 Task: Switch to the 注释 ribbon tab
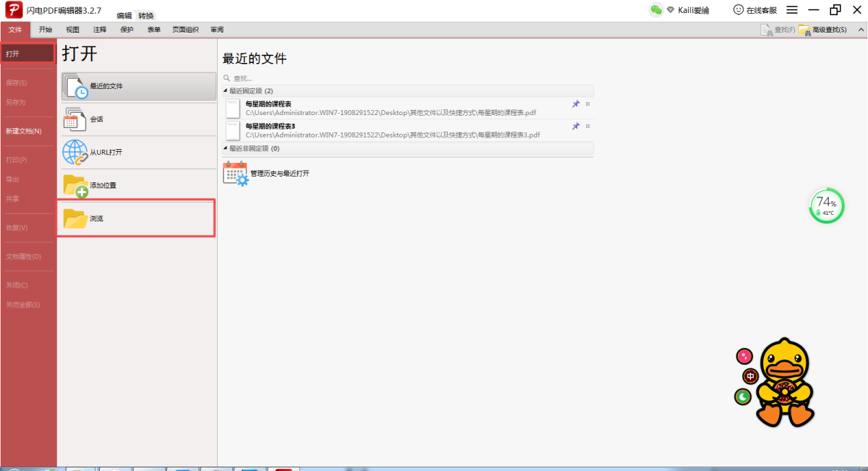point(100,30)
